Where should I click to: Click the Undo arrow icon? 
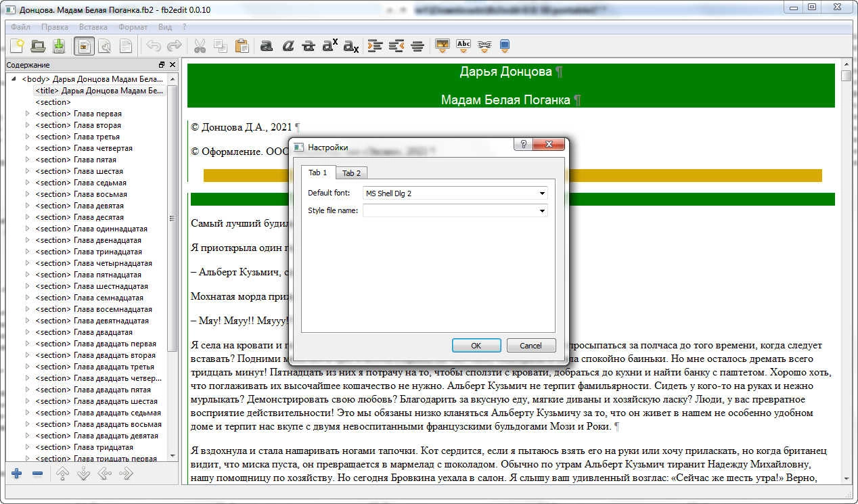coord(154,46)
